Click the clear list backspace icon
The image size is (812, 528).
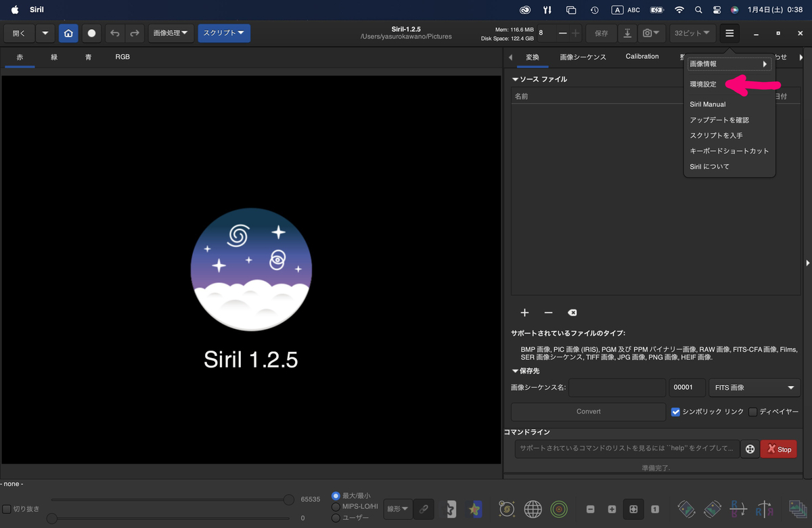click(x=572, y=313)
